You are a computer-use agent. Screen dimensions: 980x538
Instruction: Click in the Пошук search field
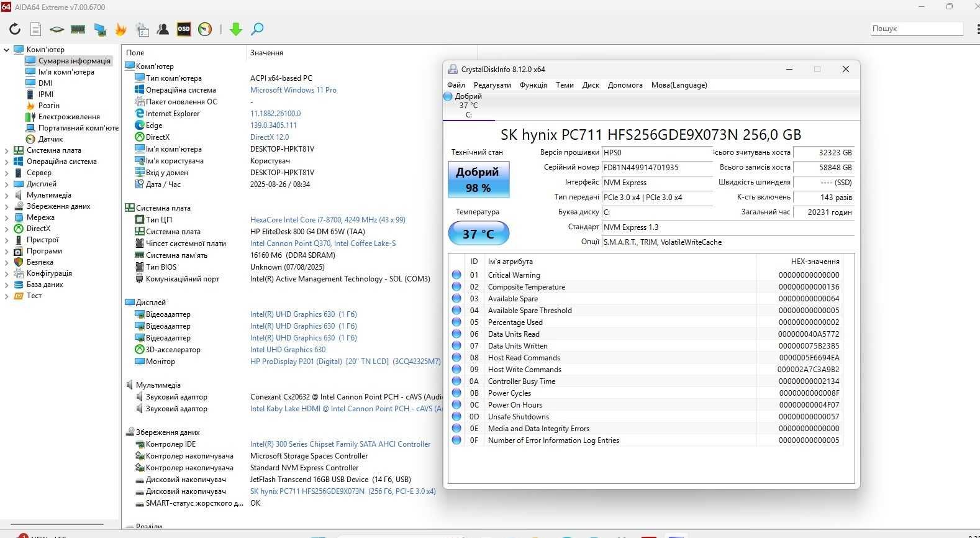pyautogui.click(x=916, y=29)
